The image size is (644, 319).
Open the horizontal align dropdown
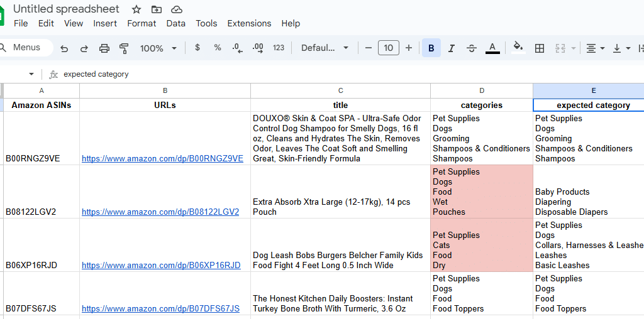coord(595,48)
